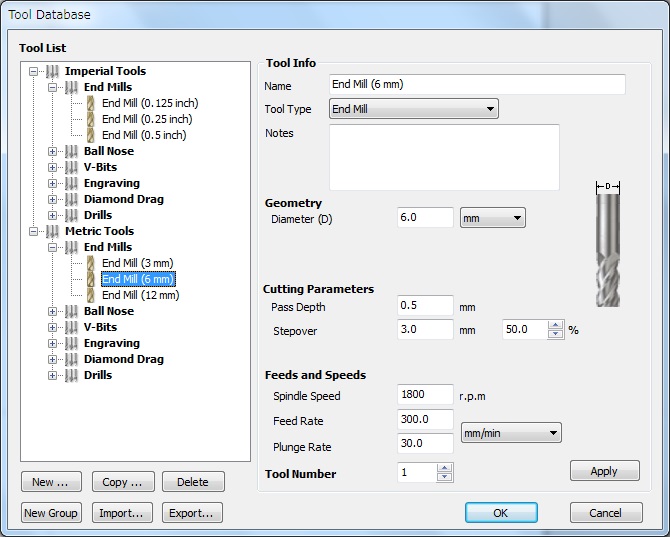Select End Mill (0.5 inch) in tree
The width and height of the screenshot is (670, 537).
[x=144, y=135]
